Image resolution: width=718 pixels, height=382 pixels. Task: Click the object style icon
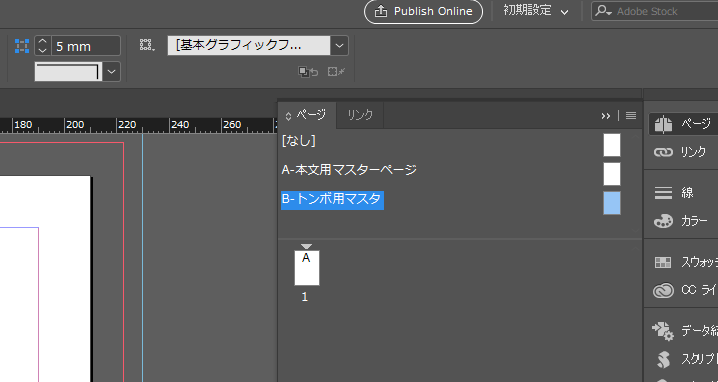pos(147,45)
